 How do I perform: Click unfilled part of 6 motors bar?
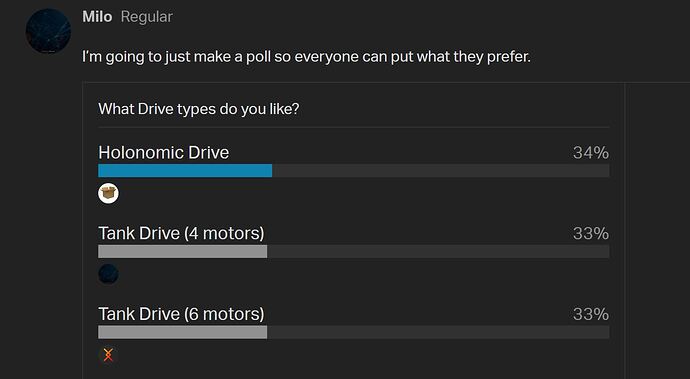438,332
